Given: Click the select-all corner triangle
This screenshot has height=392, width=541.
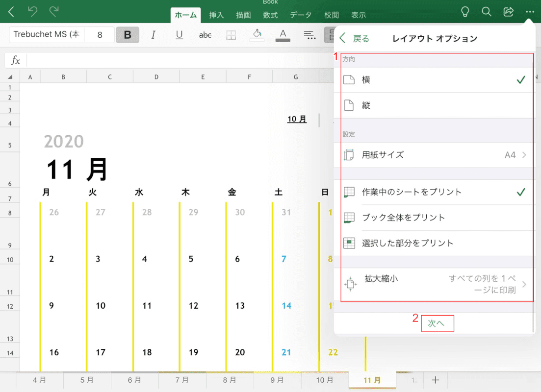Looking at the screenshot, I should [x=10, y=77].
